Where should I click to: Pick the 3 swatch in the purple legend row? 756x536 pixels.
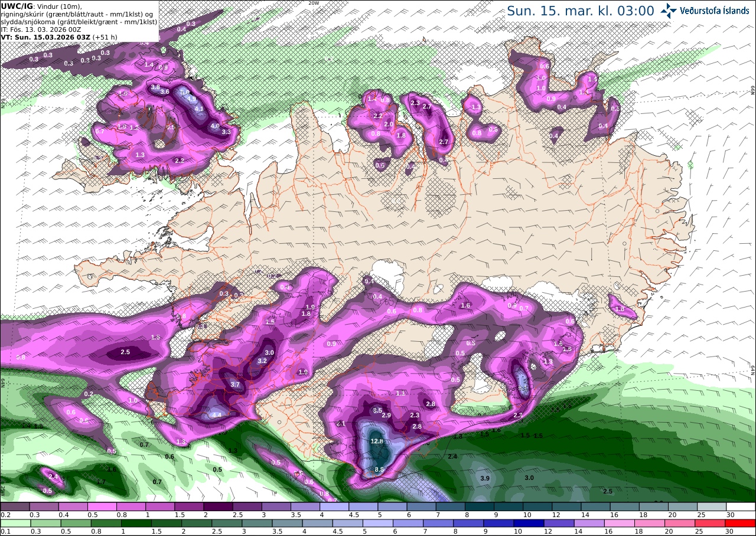276,506
